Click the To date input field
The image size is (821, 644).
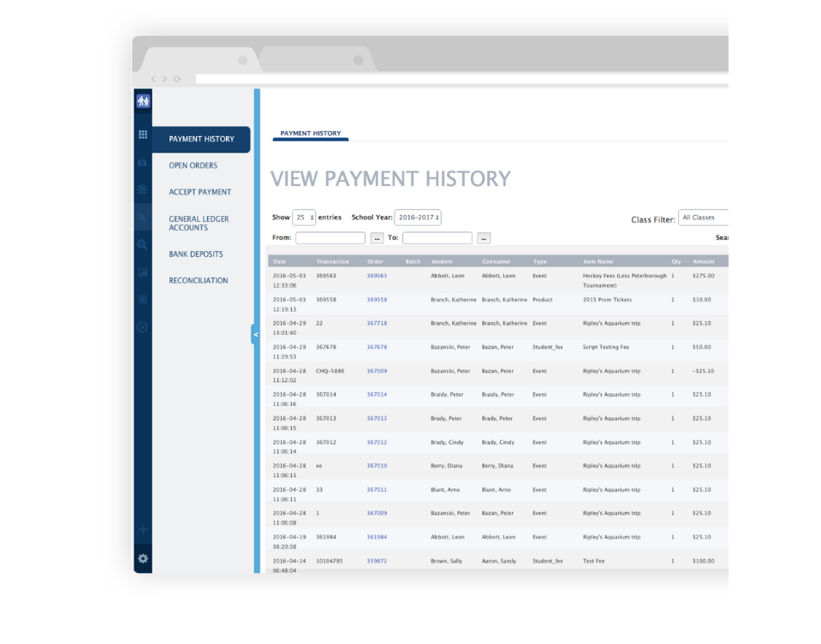click(x=437, y=238)
